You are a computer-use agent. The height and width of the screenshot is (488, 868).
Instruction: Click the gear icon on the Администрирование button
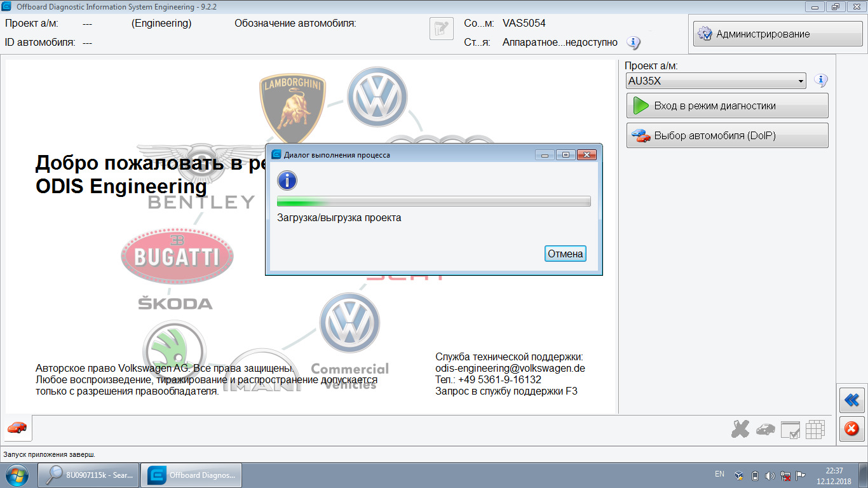704,34
